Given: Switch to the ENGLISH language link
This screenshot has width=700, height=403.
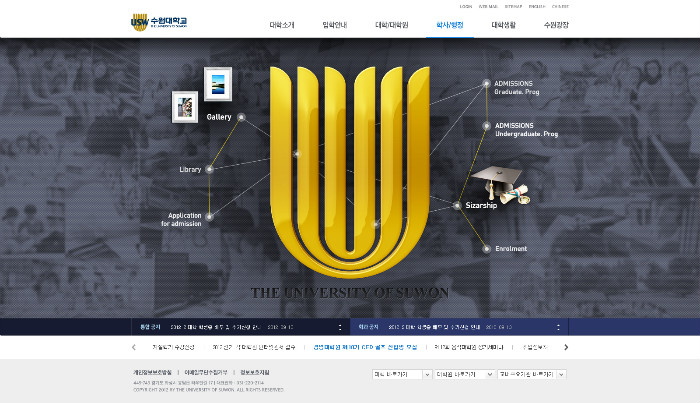Looking at the screenshot, I should [537, 7].
